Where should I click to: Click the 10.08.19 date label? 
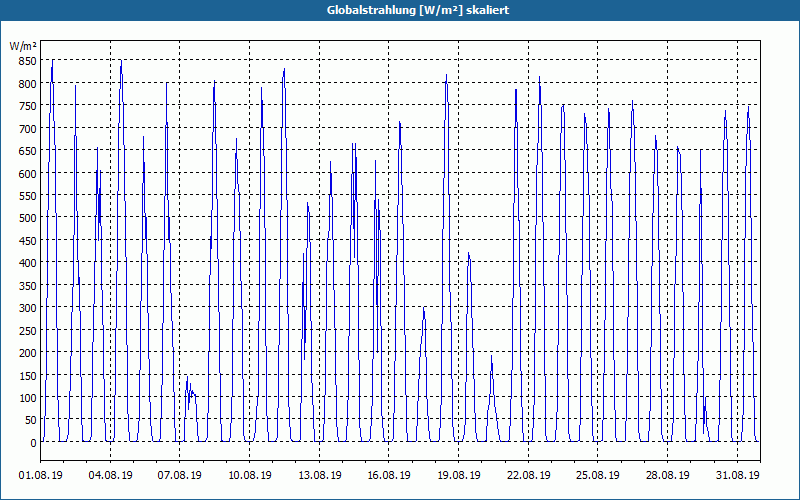tap(249, 475)
